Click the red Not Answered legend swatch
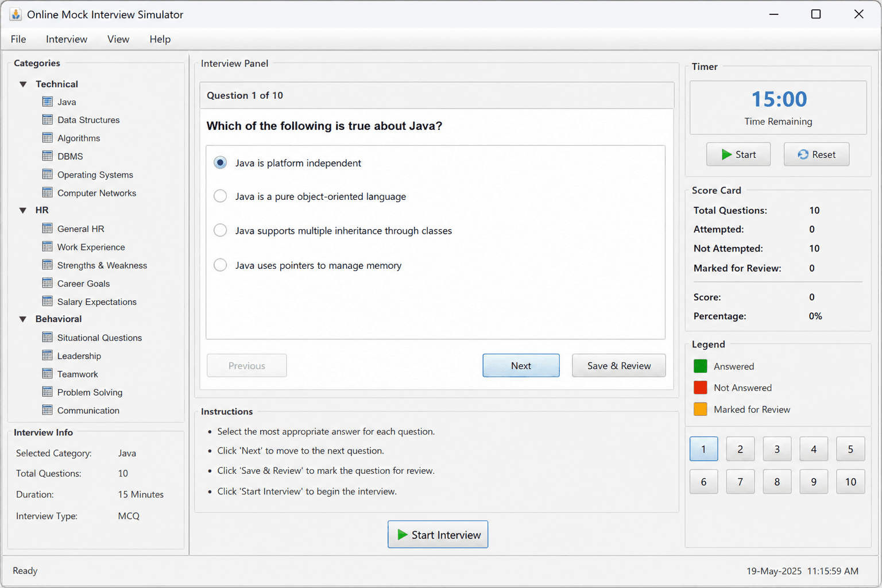The height and width of the screenshot is (588, 882). tap(701, 388)
